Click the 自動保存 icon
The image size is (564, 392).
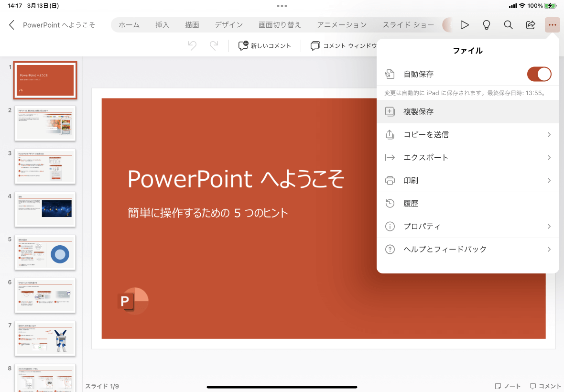[x=390, y=74]
